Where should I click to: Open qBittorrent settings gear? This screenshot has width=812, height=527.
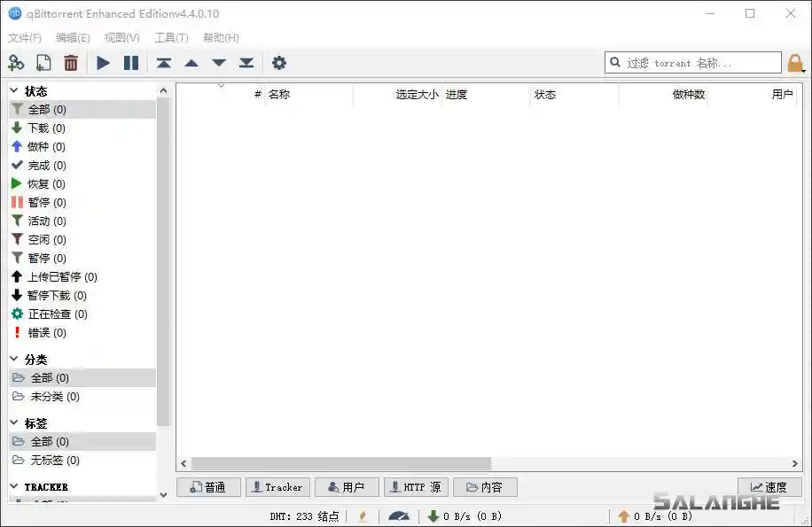[279, 63]
